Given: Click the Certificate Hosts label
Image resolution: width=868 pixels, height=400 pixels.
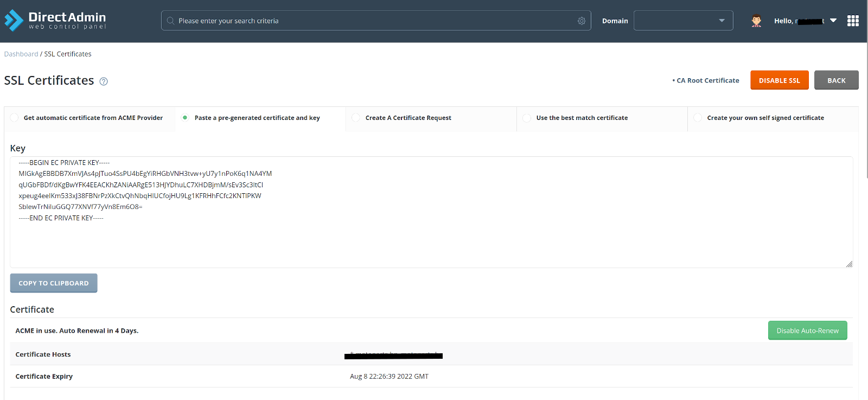Looking at the screenshot, I should 43,354.
